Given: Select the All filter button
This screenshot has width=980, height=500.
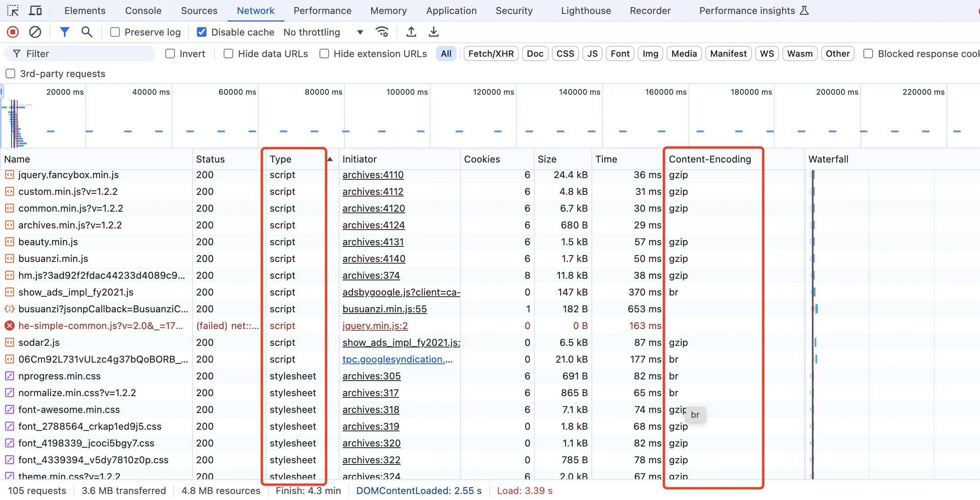Looking at the screenshot, I should point(446,54).
